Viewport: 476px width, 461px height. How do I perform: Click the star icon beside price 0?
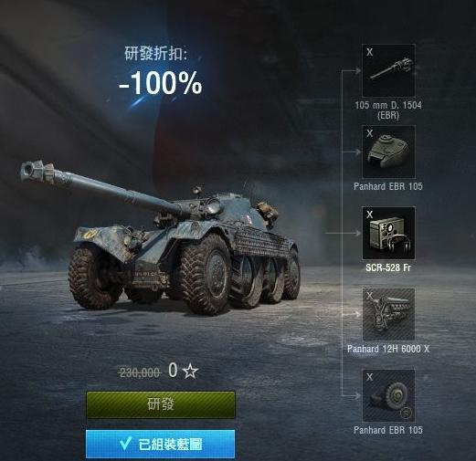[x=191, y=372]
